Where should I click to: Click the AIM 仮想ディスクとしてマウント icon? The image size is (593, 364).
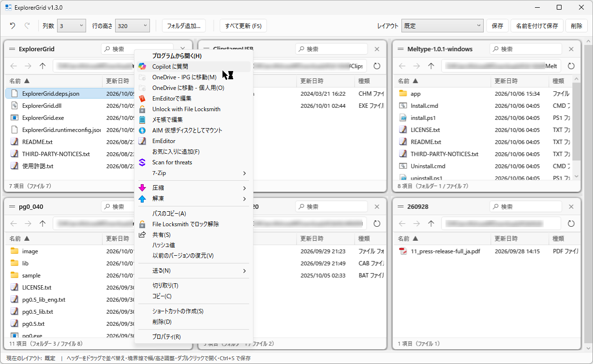pyautogui.click(x=142, y=130)
